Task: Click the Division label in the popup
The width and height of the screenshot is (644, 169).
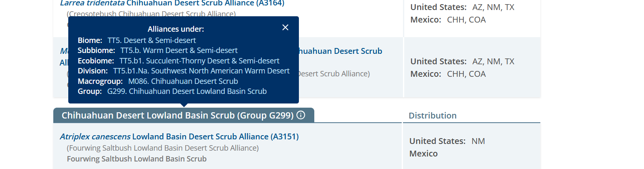Action: tap(93, 71)
